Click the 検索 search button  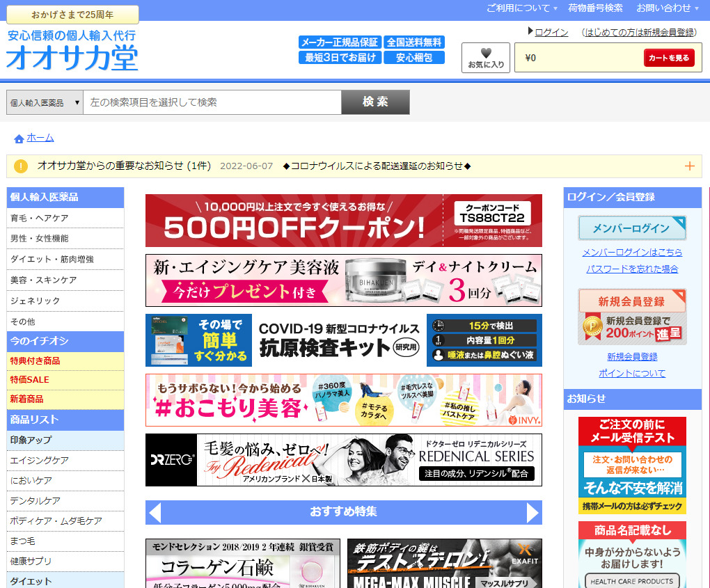pos(375,102)
